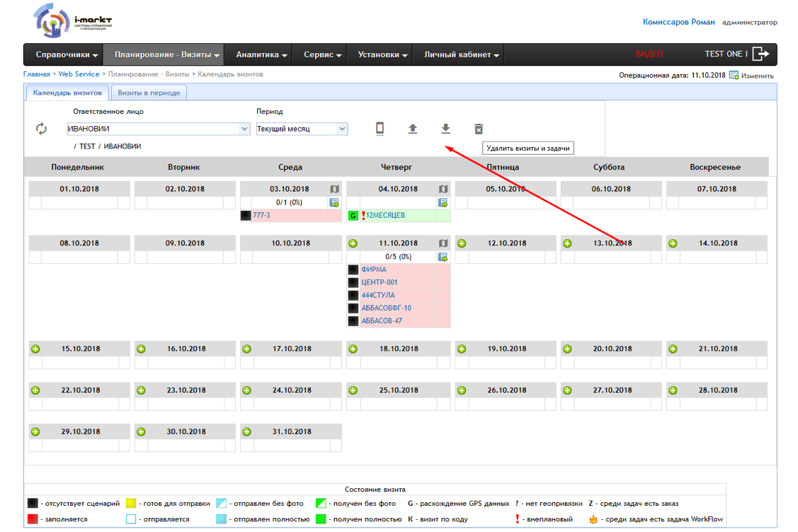
Task: Click the refresh arrows icon
Action: tap(41, 129)
